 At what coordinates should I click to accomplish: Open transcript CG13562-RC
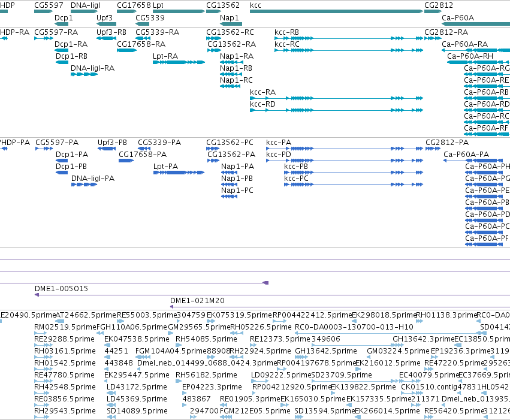(230, 32)
